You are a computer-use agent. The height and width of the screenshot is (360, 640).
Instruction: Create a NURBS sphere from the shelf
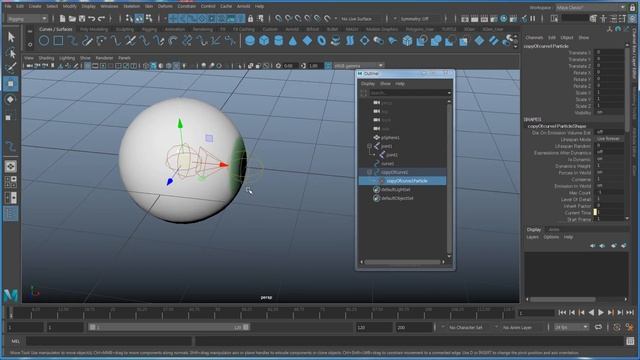pos(250,40)
